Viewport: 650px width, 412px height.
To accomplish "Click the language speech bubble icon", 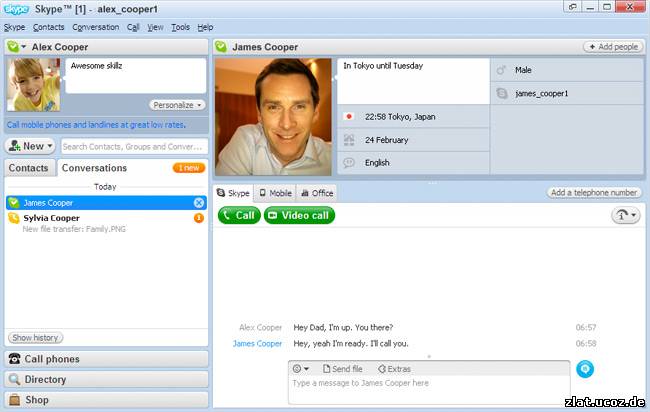I will click(x=349, y=163).
